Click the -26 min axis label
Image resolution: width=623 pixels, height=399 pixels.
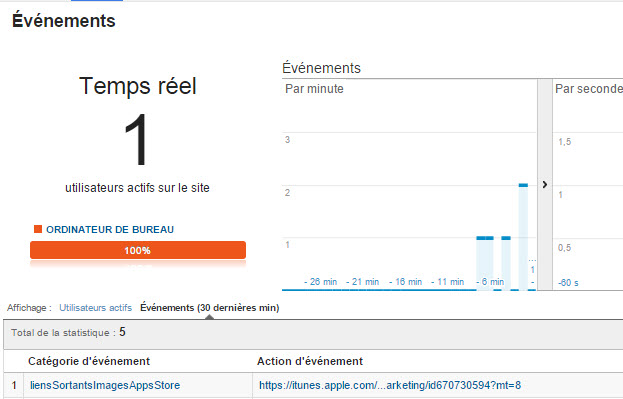tap(320, 282)
